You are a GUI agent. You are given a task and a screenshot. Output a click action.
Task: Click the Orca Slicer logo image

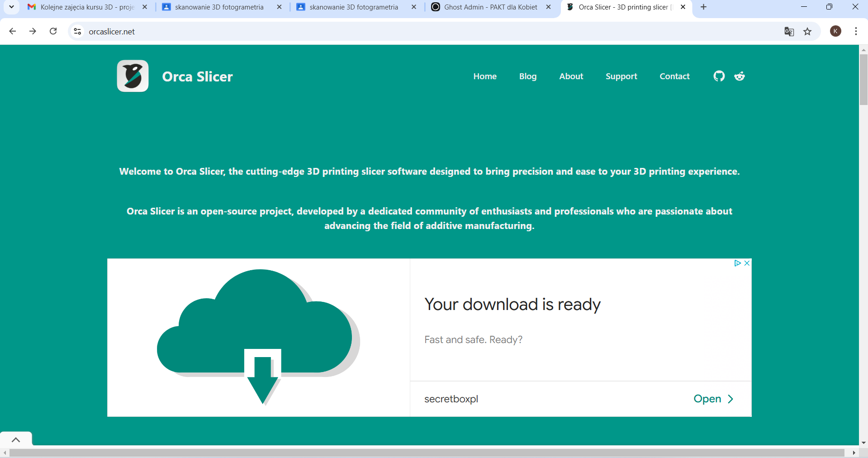pyautogui.click(x=133, y=76)
